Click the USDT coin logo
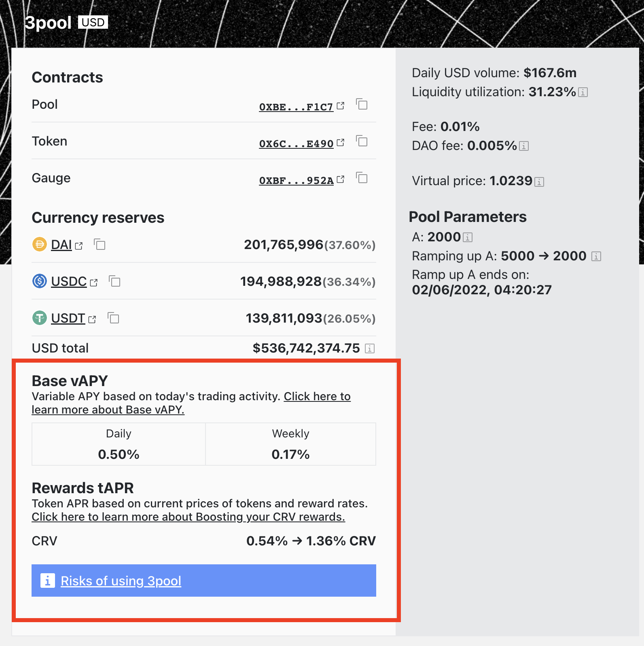 [x=40, y=318]
